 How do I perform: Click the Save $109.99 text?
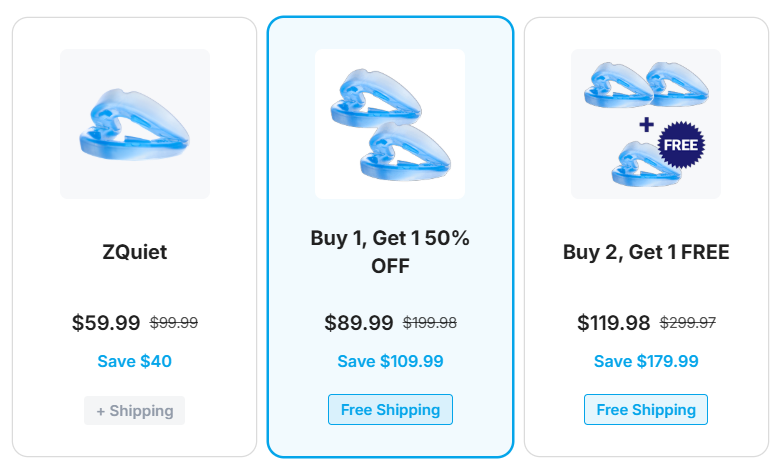[390, 361]
